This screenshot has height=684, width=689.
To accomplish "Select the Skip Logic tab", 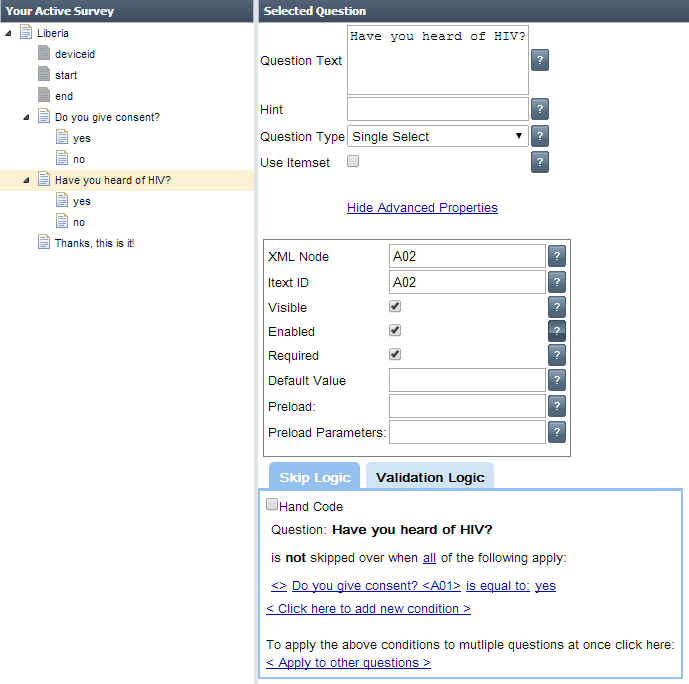I will point(314,477).
